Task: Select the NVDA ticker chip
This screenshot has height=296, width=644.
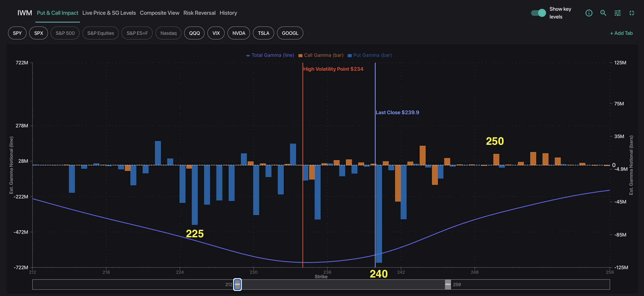Action: click(238, 33)
